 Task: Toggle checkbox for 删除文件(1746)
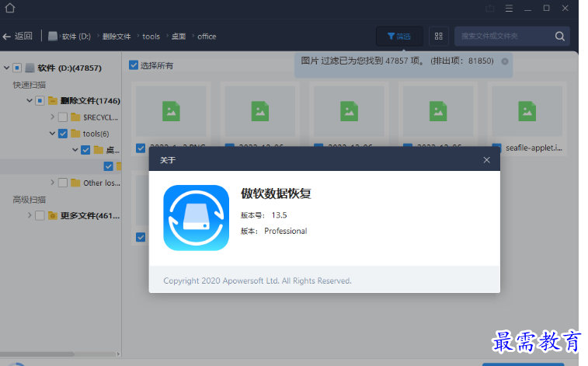(40, 100)
